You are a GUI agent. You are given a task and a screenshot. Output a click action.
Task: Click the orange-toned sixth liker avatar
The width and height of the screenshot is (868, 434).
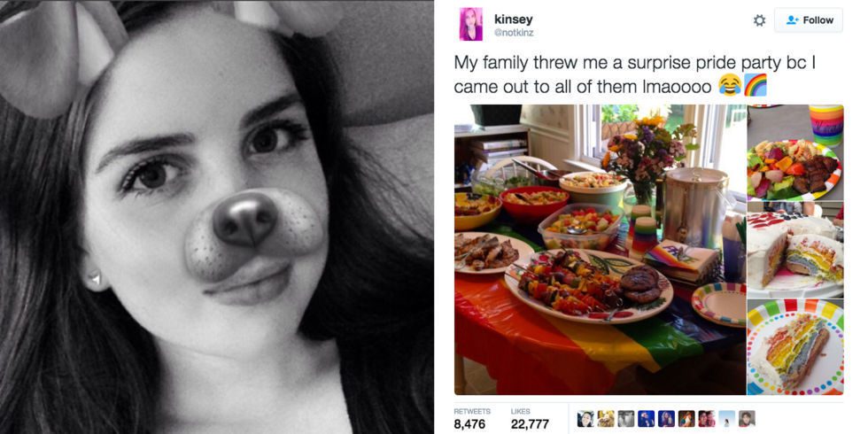point(686,418)
